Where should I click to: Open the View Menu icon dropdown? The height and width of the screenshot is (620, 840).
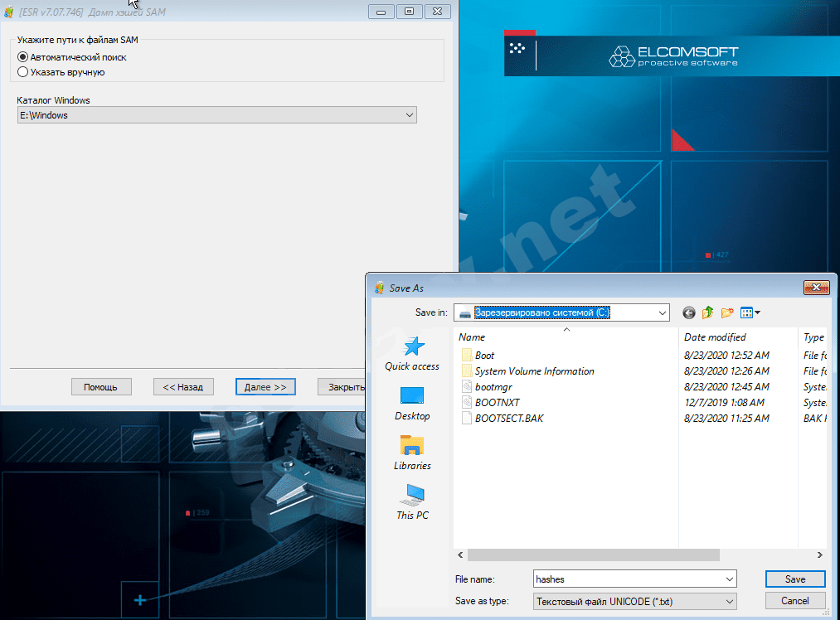pyautogui.click(x=750, y=312)
